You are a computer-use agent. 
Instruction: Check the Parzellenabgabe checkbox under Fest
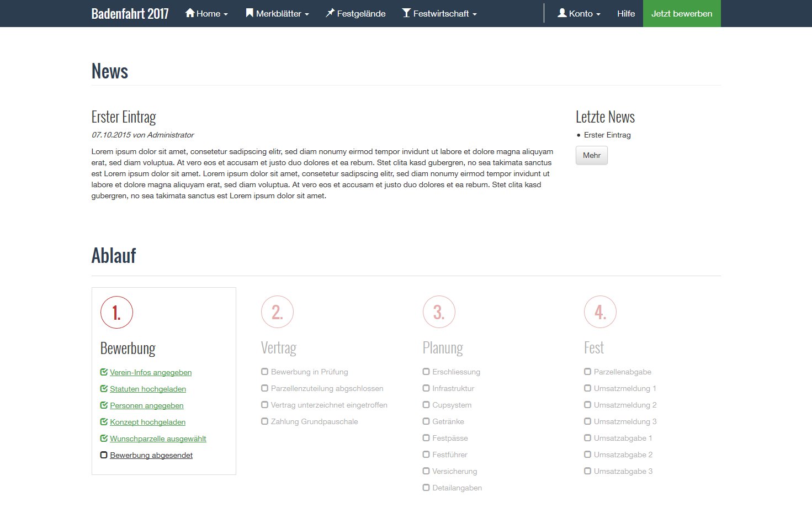[x=587, y=371]
